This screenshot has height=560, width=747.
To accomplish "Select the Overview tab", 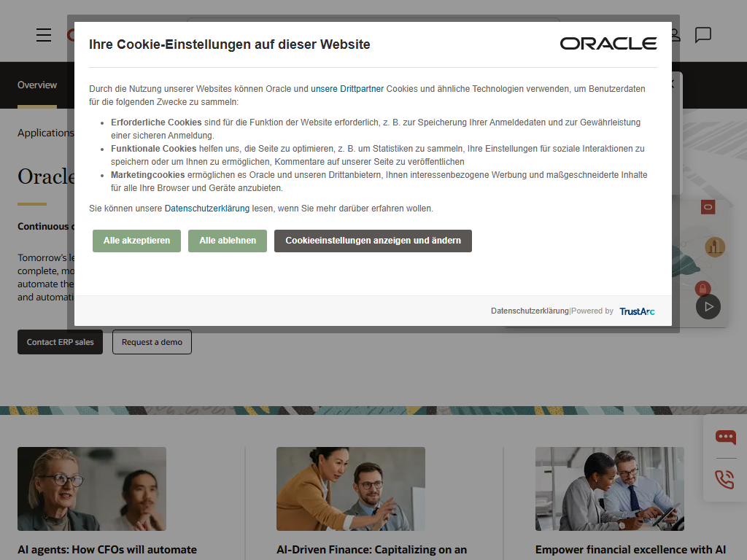I will pyautogui.click(x=37, y=85).
